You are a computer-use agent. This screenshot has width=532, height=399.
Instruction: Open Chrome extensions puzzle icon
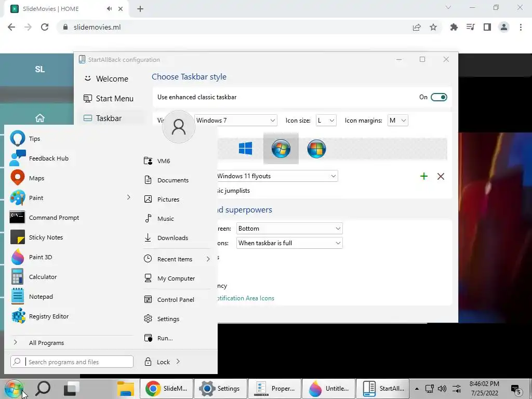(454, 27)
